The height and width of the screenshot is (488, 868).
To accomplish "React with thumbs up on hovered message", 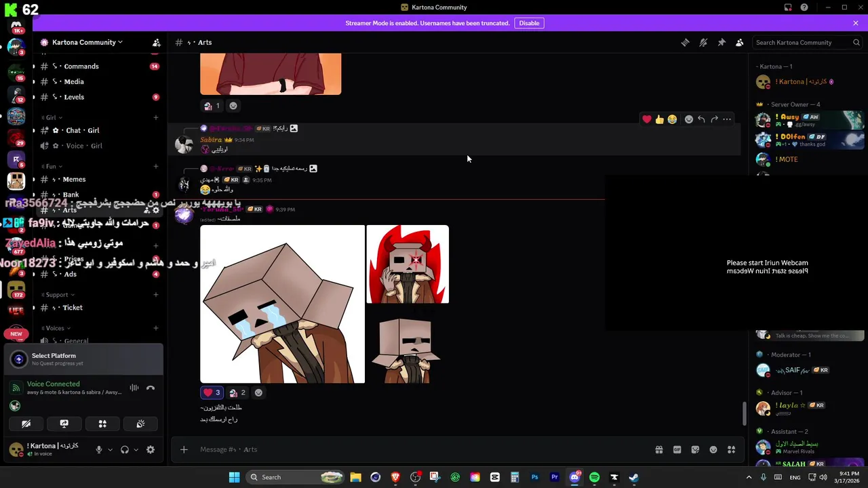I will tap(659, 119).
